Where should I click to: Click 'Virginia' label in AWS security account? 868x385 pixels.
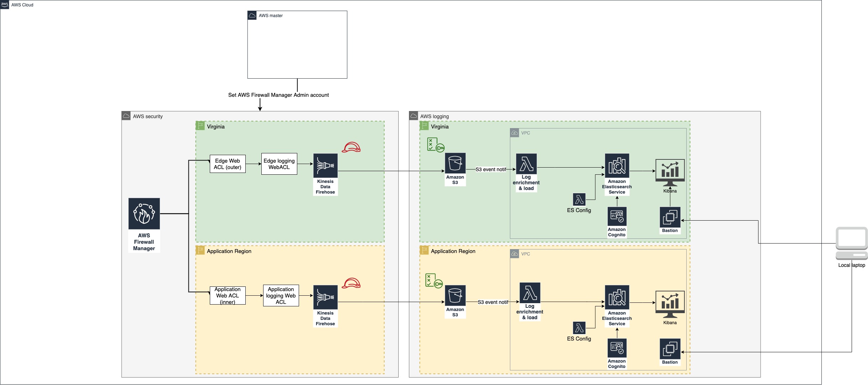tap(216, 127)
